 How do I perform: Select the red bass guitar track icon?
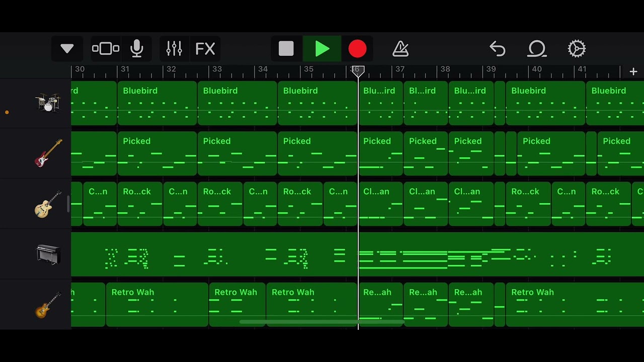coord(48,153)
